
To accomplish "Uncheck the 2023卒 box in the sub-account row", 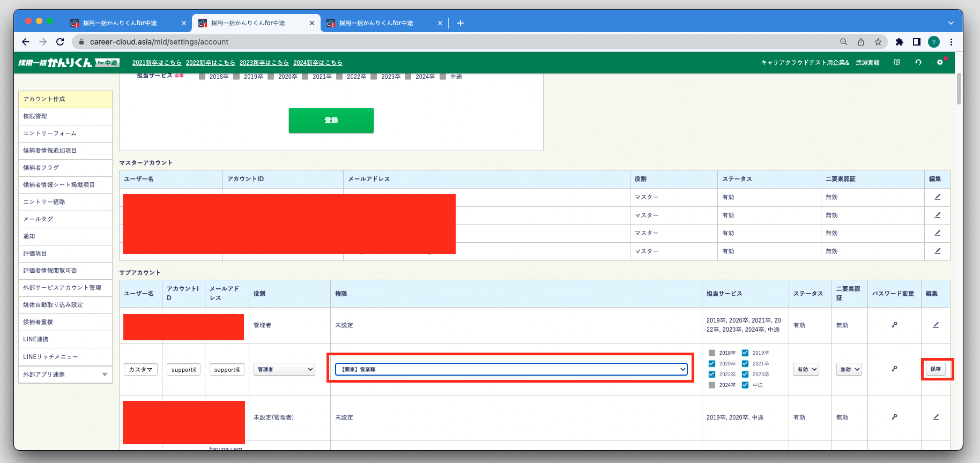I will coord(745,375).
